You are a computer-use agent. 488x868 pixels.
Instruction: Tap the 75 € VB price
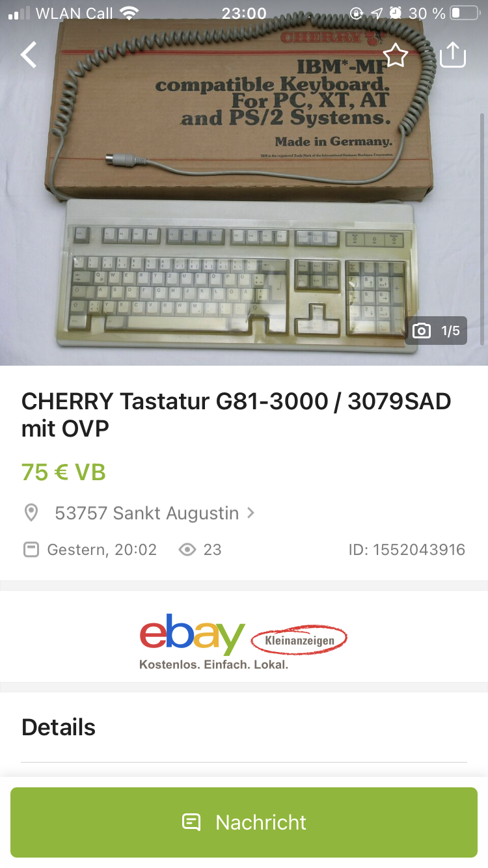coord(64,472)
